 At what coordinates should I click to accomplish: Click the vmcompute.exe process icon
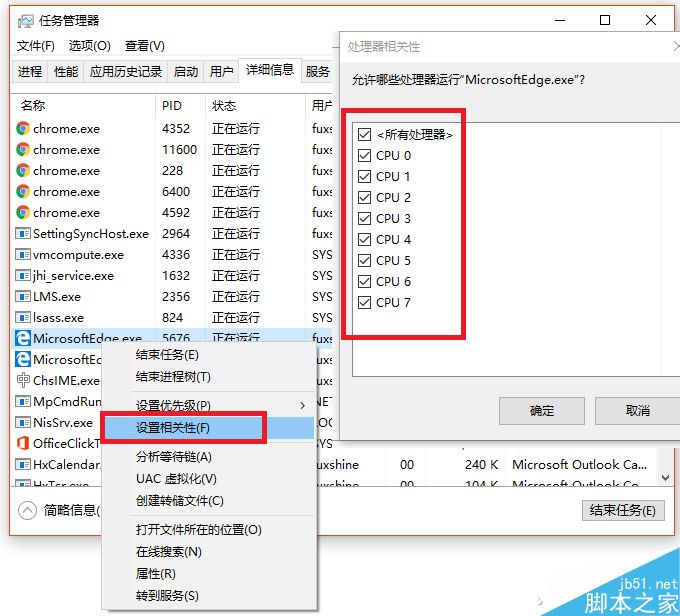[x=23, y=254]
